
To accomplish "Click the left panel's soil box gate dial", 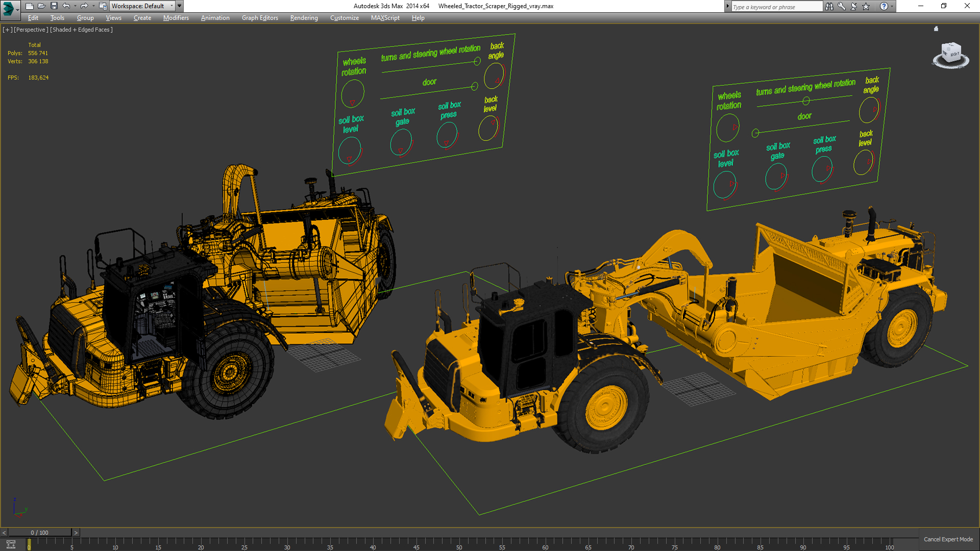I will [401, 142].
